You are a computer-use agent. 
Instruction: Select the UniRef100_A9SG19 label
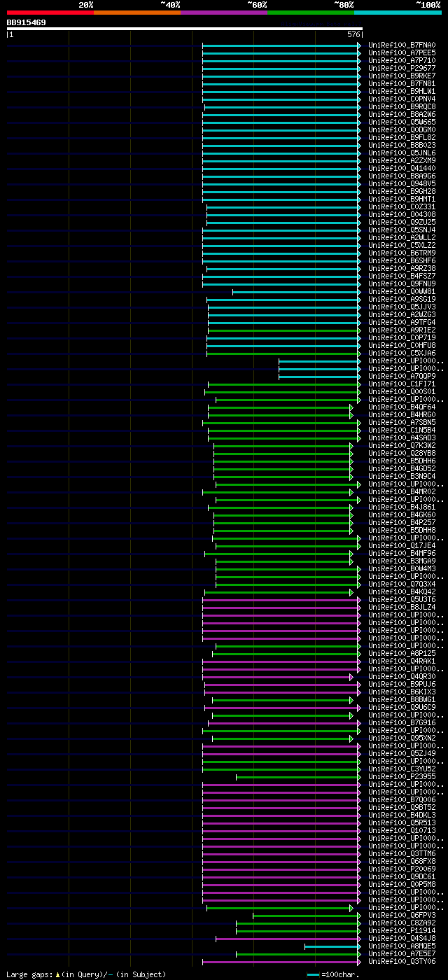click(x=402, y=300)
